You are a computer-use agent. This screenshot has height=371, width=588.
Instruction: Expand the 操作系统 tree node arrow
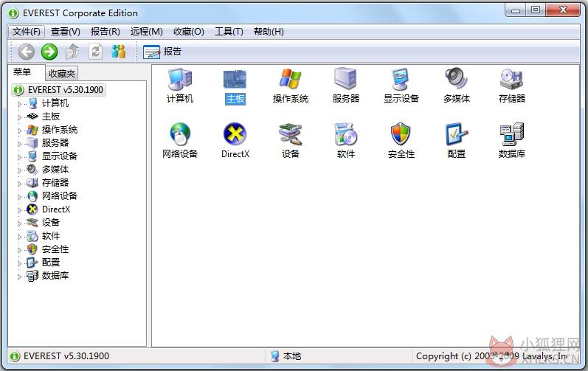19,131
